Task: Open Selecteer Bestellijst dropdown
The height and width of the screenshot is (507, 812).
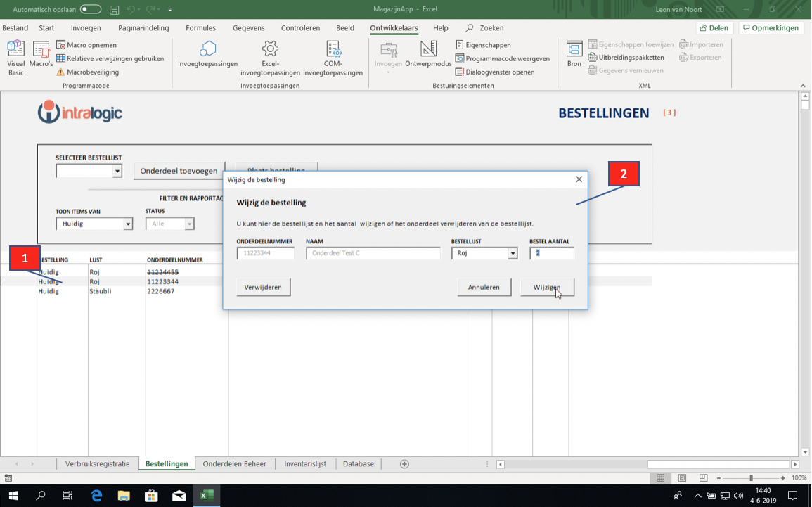Action: (x=117, y=171)
